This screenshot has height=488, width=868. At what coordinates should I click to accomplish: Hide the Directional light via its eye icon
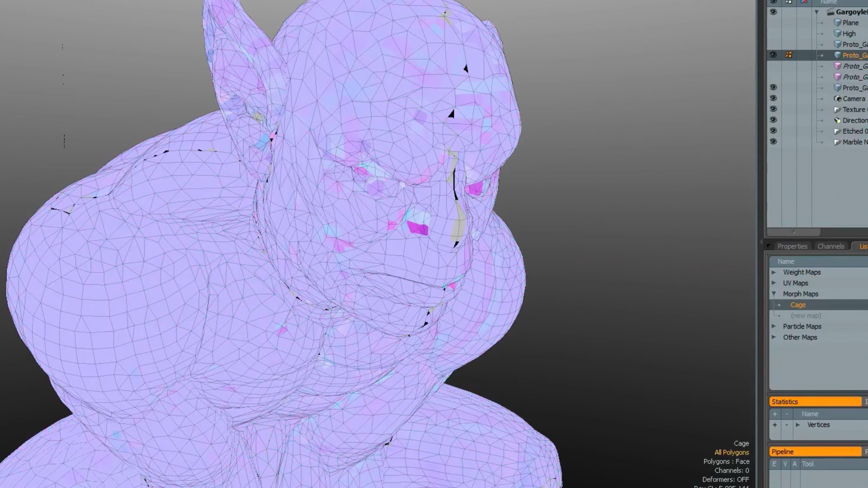(773, 120)
